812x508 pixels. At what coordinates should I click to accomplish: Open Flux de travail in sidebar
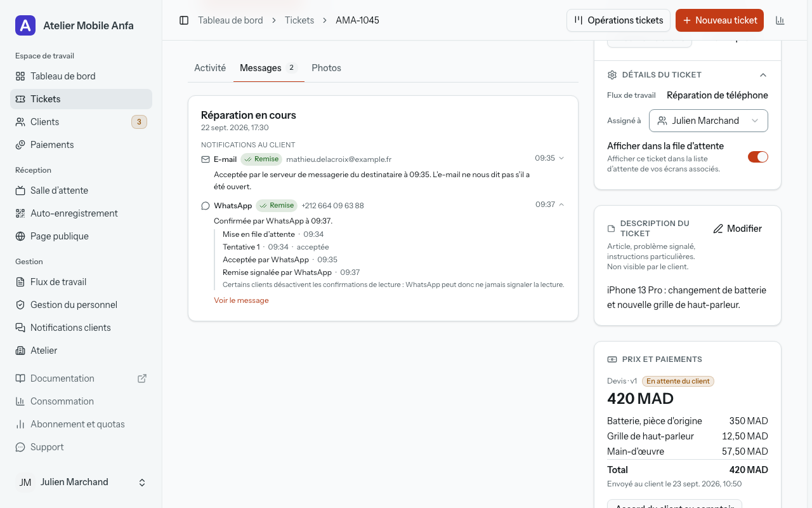click(81, 282)
